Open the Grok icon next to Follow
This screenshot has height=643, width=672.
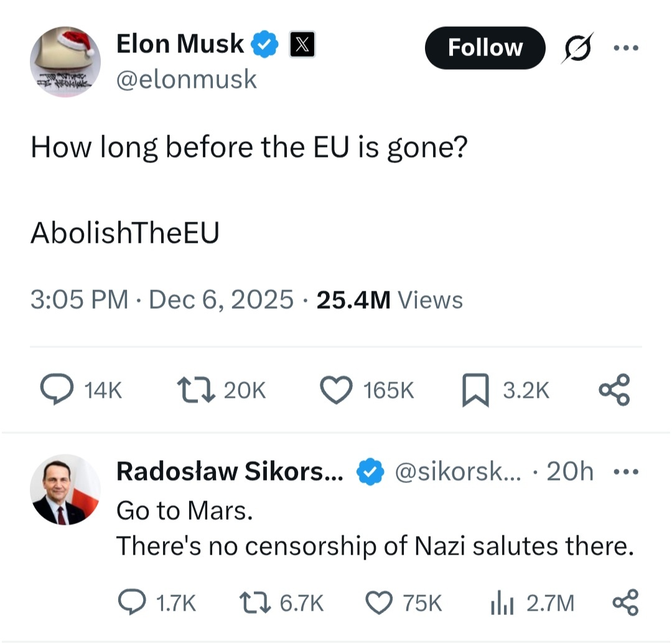coord(577,47)
